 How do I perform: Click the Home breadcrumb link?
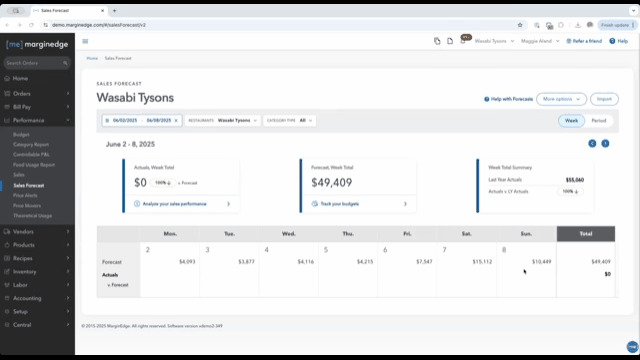[92, 58]
